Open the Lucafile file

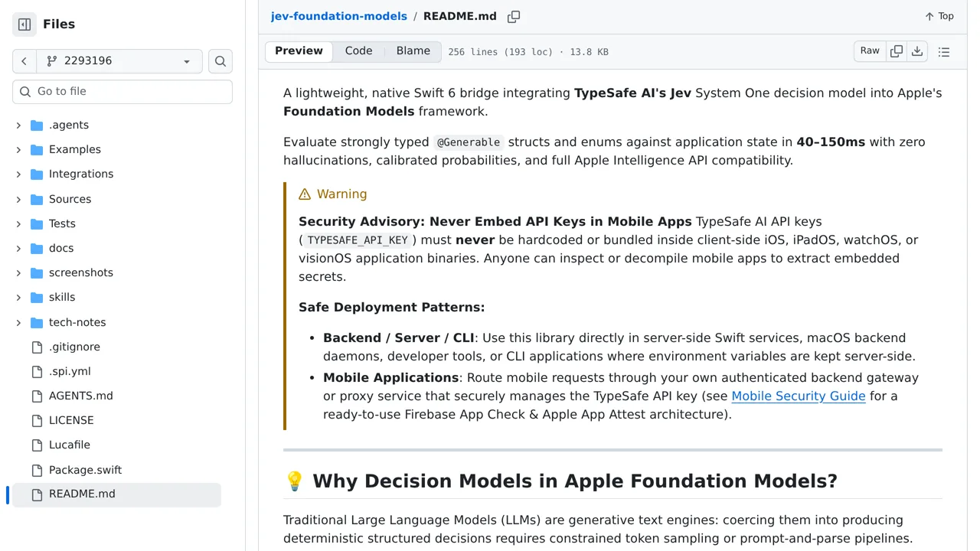(70, 445)
